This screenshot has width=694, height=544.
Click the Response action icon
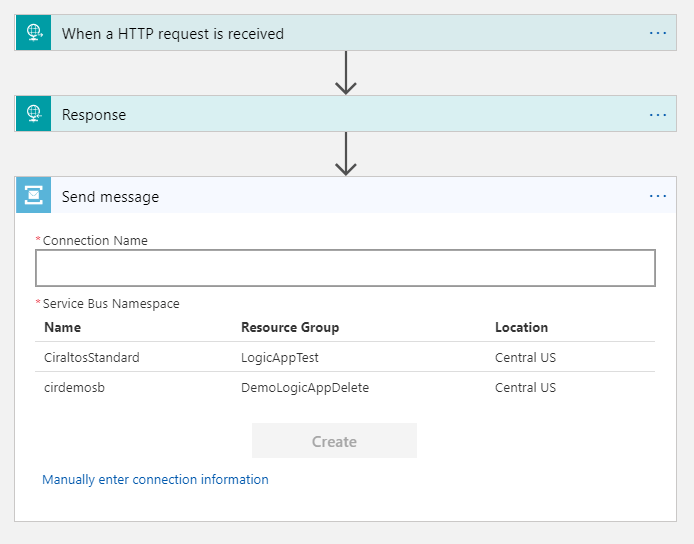click(x=33, y=114)
